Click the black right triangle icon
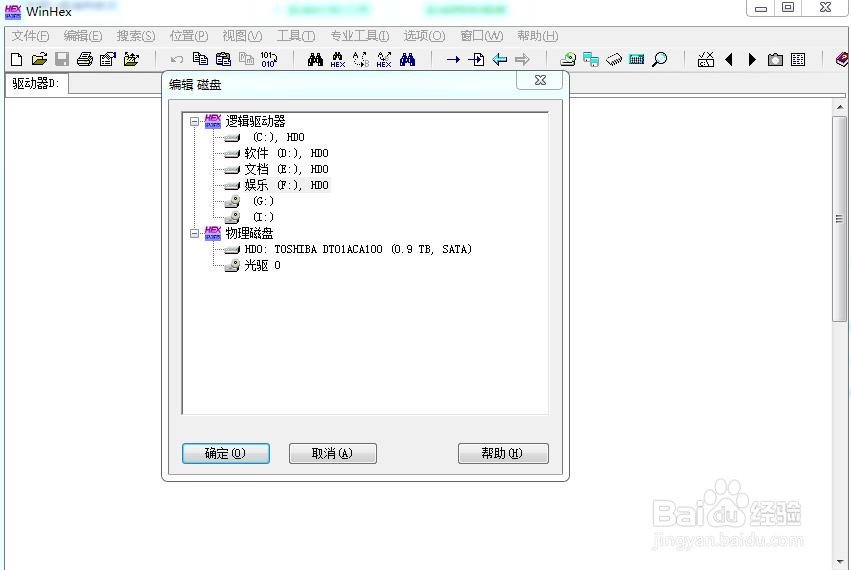 click(752, 59)
